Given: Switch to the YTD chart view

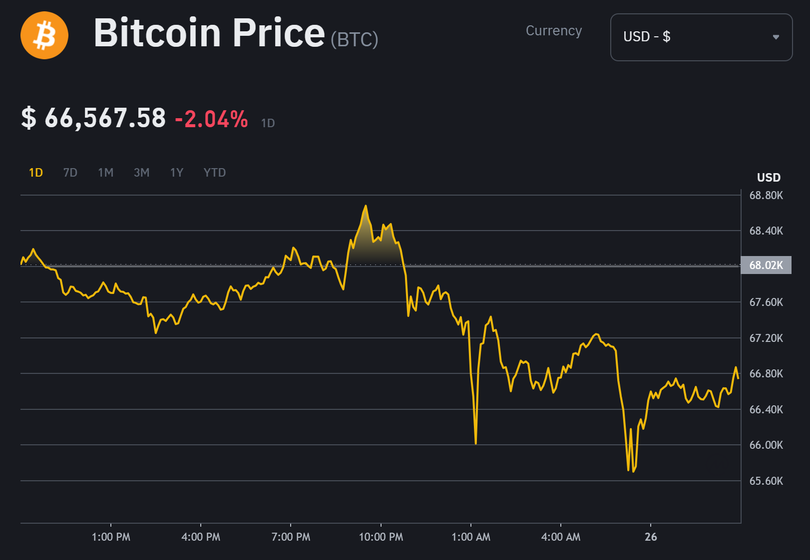Looking at the screenshot, I should coord(214,172).
